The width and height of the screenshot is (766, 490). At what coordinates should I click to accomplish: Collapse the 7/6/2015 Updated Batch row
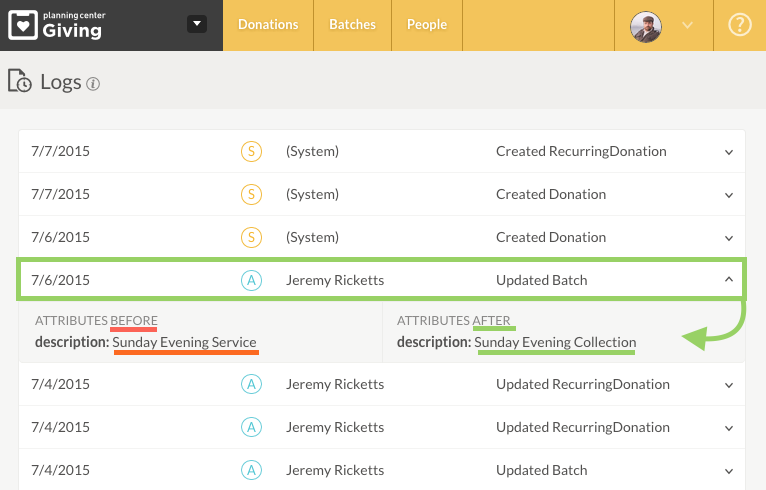click(x=728, y=279)
